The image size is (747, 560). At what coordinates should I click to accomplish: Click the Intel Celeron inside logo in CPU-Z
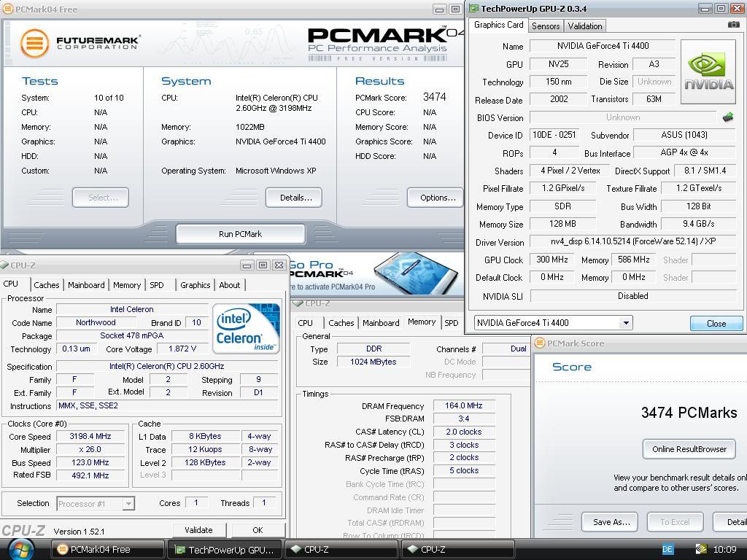pos(246,329)
